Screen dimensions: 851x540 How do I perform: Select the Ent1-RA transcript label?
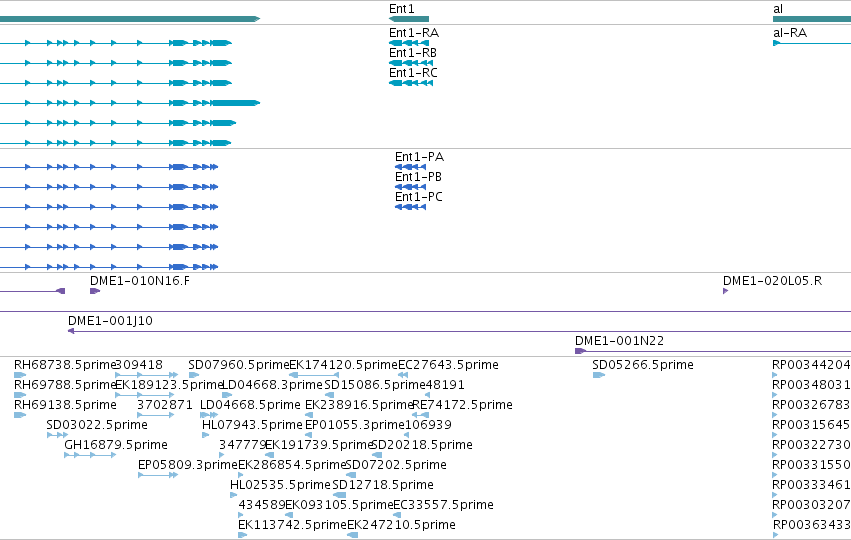click(x=414, y=33)
